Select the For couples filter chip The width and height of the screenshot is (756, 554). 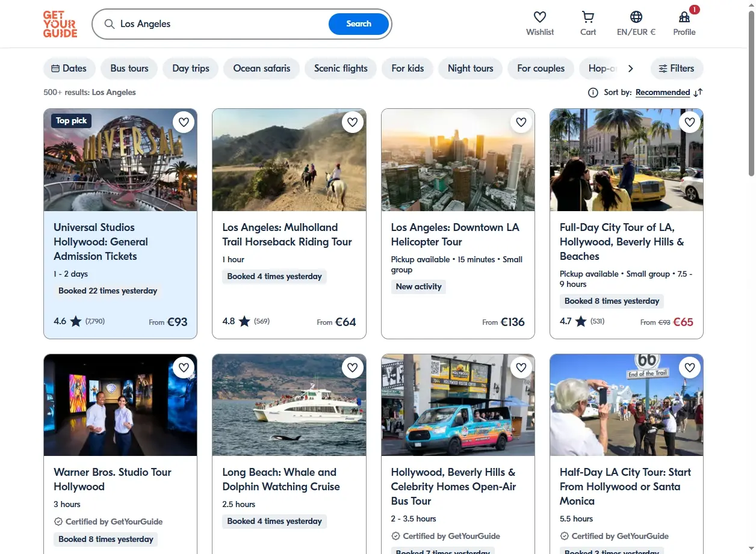click(541, 69)
